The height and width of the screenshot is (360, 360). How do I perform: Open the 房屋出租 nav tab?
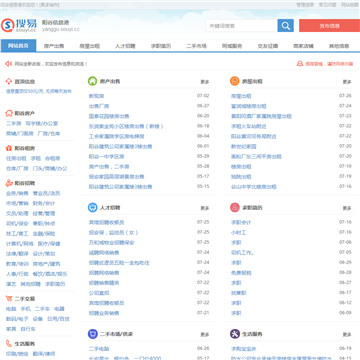90,46
